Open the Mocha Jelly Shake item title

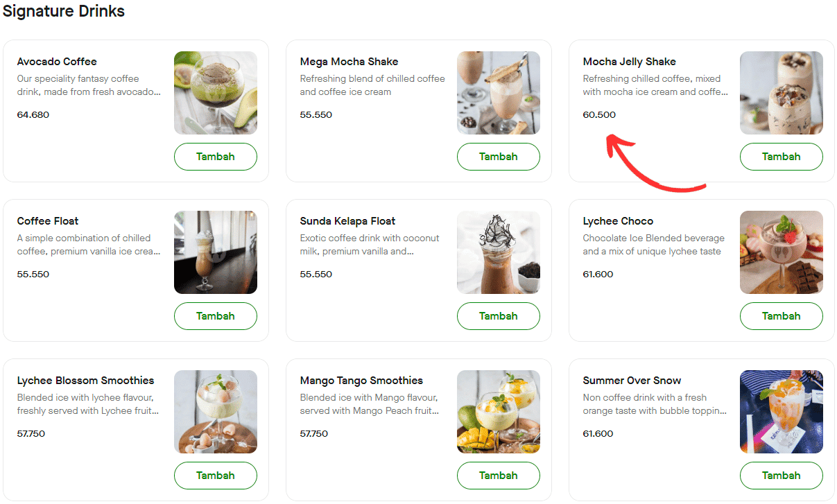(629, 62)
